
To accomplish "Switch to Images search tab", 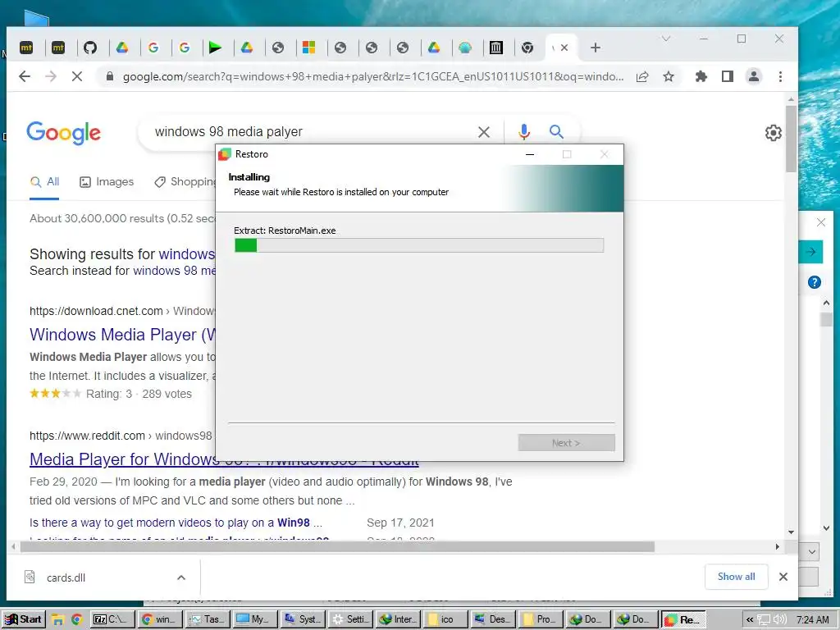I will click(x=107, y=182).
